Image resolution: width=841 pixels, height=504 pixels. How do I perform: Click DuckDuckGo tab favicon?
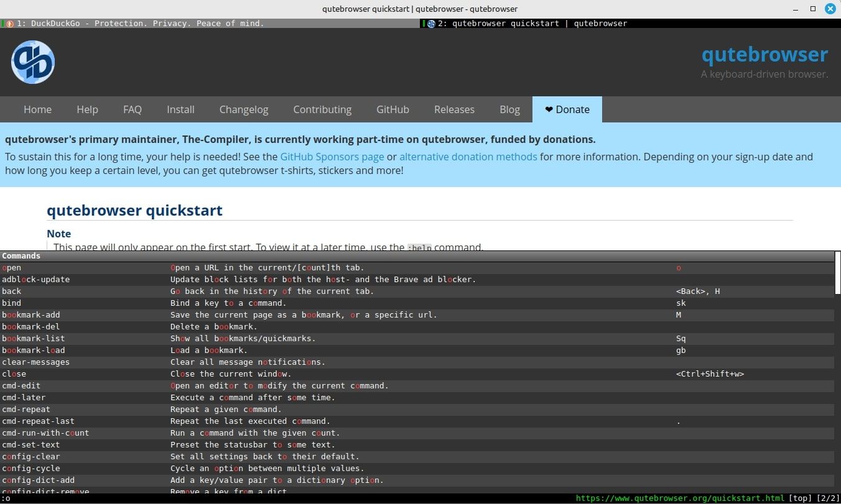pos(10,24)
